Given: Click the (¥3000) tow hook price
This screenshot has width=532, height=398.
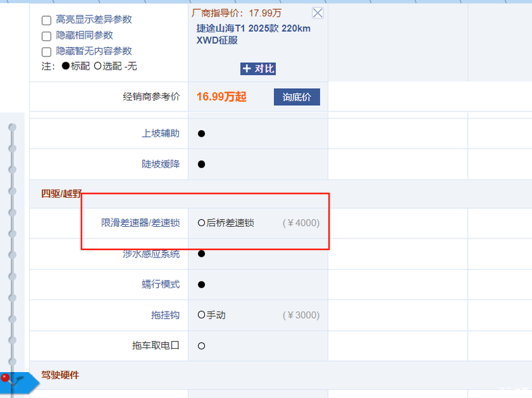Looking at the screenshot, I should pos(301,315).
